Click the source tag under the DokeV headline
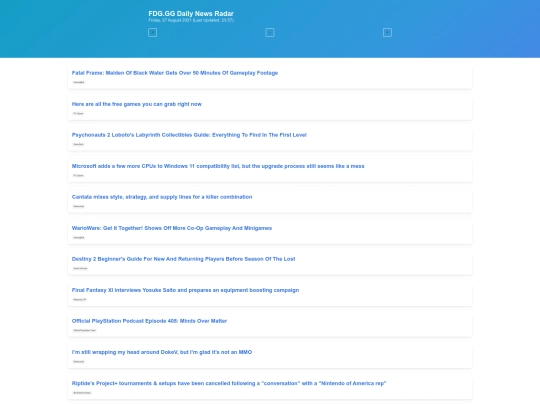540x405 pixels. click(x=79, y=361)
